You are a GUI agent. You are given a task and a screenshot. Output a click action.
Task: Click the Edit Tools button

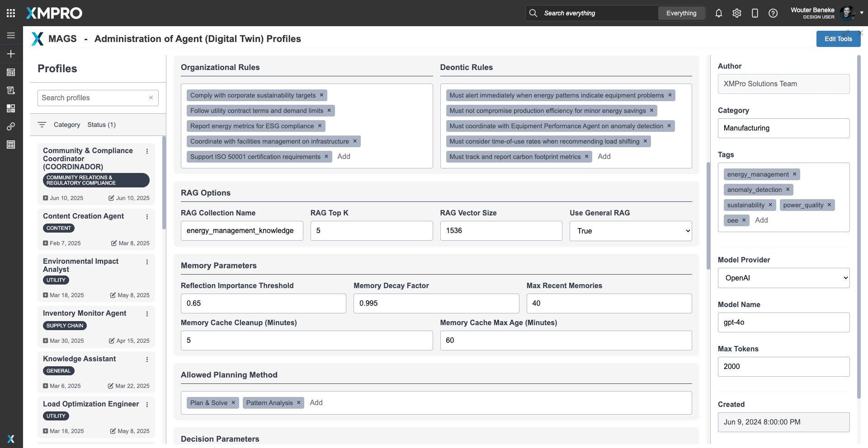click(838, 39)
